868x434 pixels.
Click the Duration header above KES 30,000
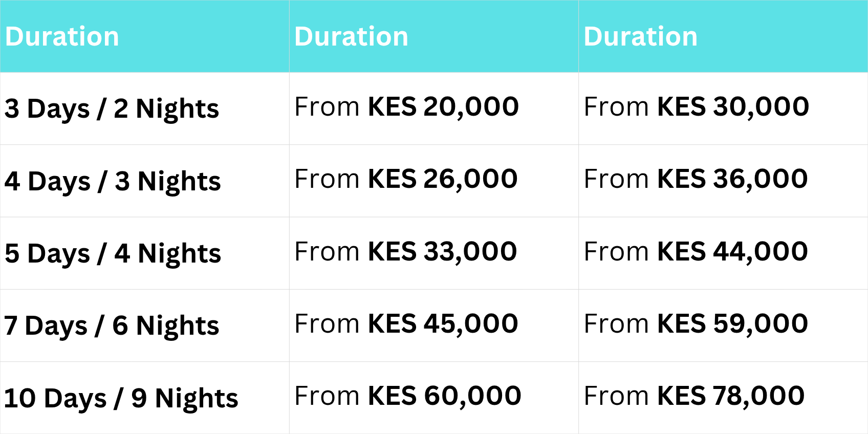pyautogui.click(x=640, y=37)
